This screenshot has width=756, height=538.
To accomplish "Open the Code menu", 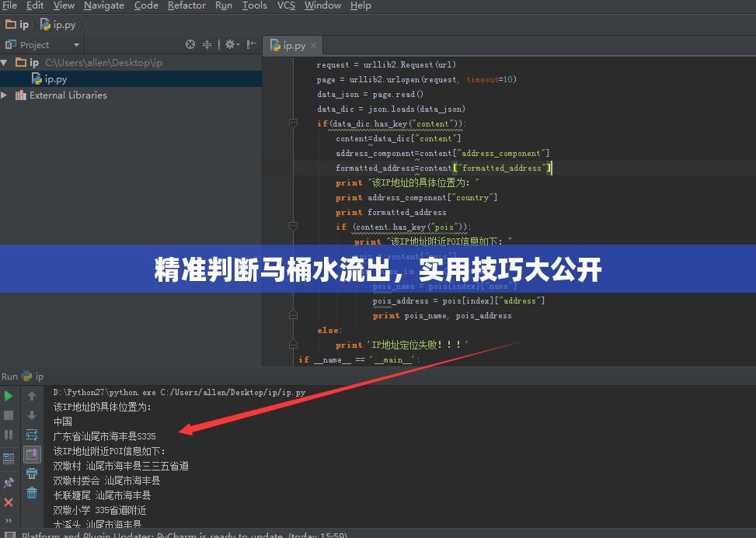I will point(146,5).
